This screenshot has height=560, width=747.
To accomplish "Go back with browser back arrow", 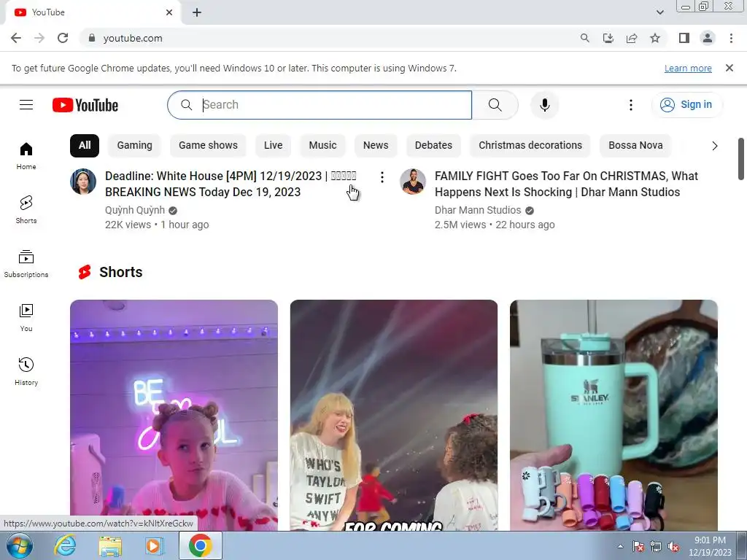I will (x=16, y=38).
